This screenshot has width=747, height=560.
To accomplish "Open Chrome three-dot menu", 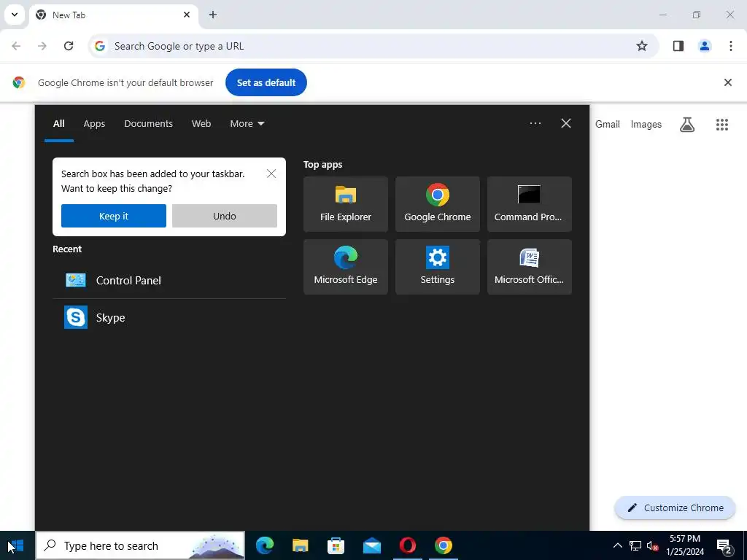I will pos(731,46).
